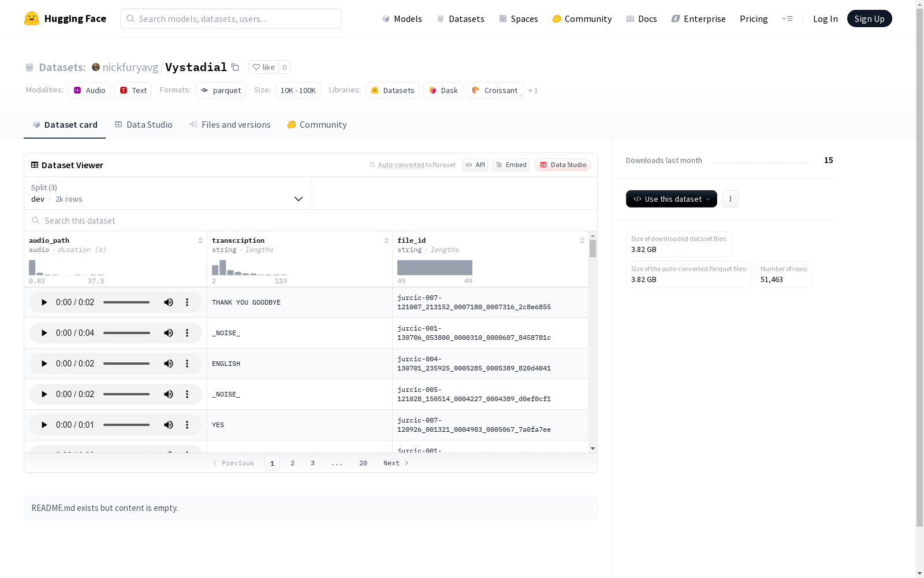Go to page 3 of the viewer
The image size is (924, 578).
(313, 463)
